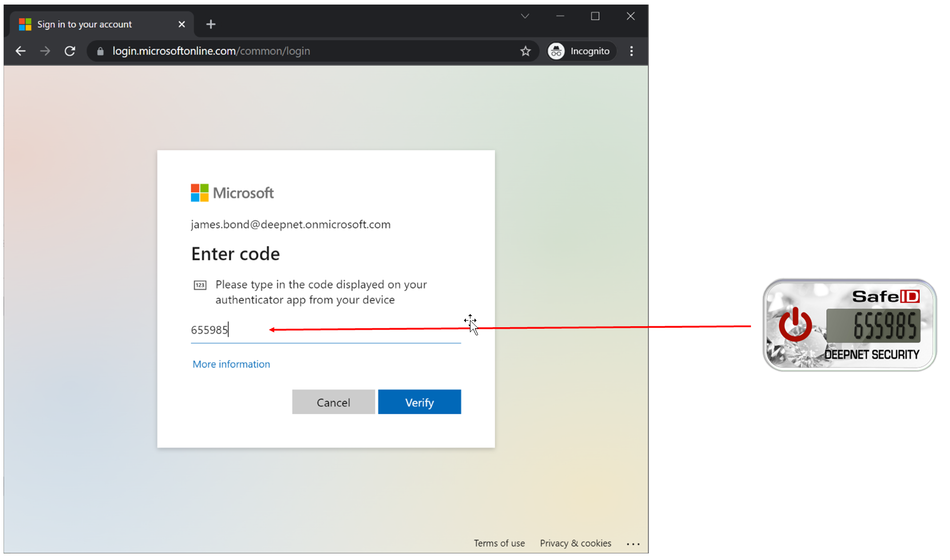
Task: Open the Terms of use link
Action: (x=499, y=543)
